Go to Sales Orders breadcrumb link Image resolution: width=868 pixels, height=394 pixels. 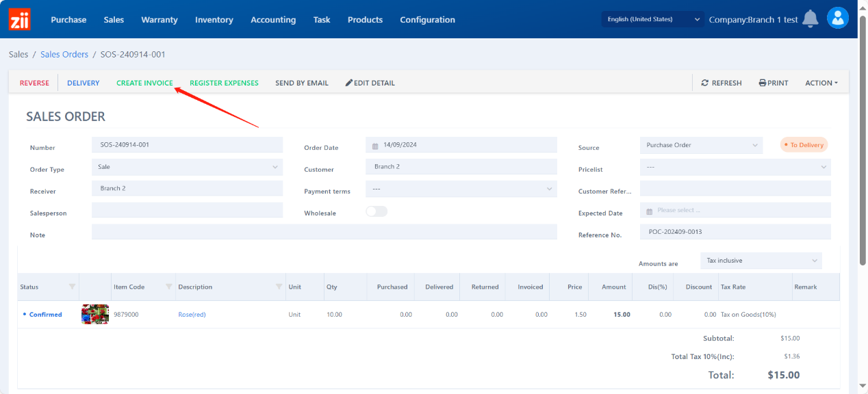(x=64, y=55)
